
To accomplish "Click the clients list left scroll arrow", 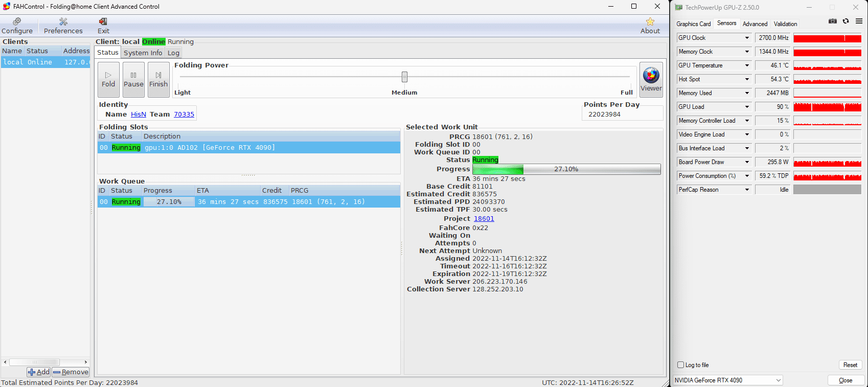I will pos(5,362).
